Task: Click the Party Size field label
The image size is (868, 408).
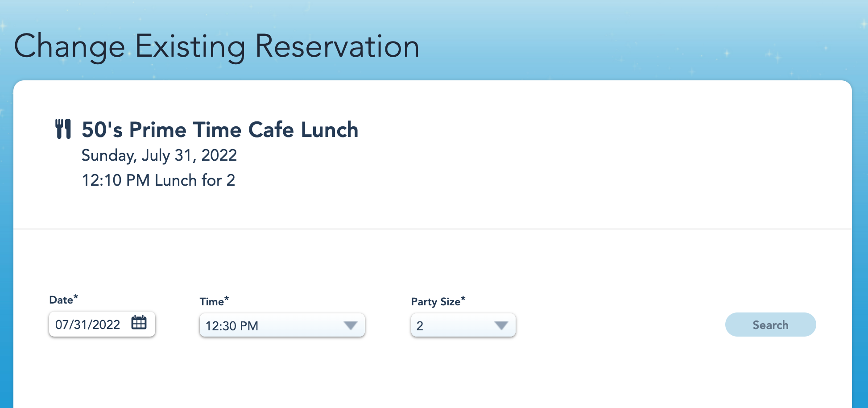Action: click(x=435, y=302)
